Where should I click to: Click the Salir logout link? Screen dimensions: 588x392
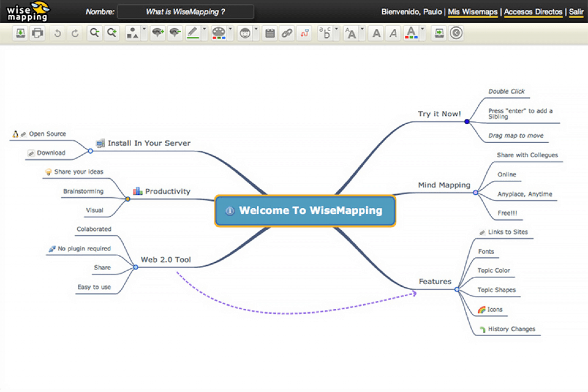(x=576, y=12)
